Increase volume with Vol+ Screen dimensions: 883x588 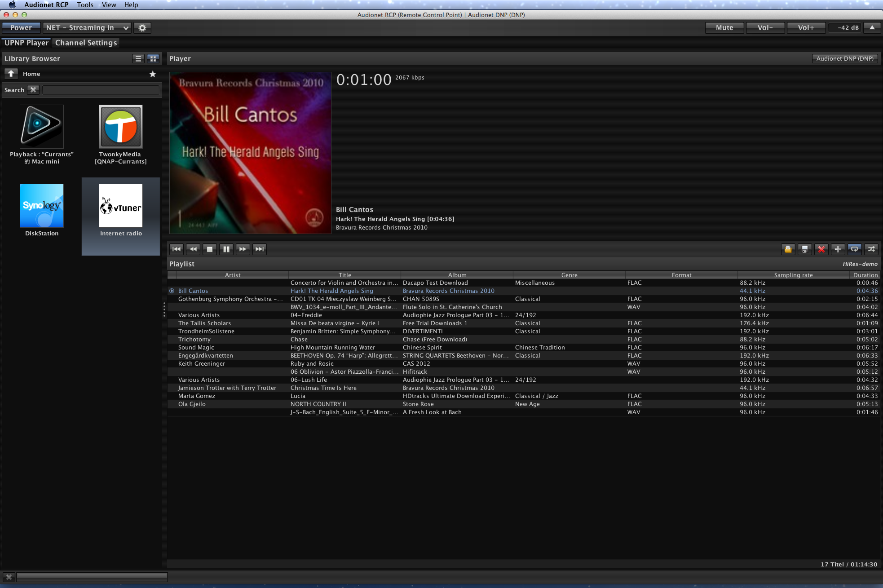(x=806, y=28)
